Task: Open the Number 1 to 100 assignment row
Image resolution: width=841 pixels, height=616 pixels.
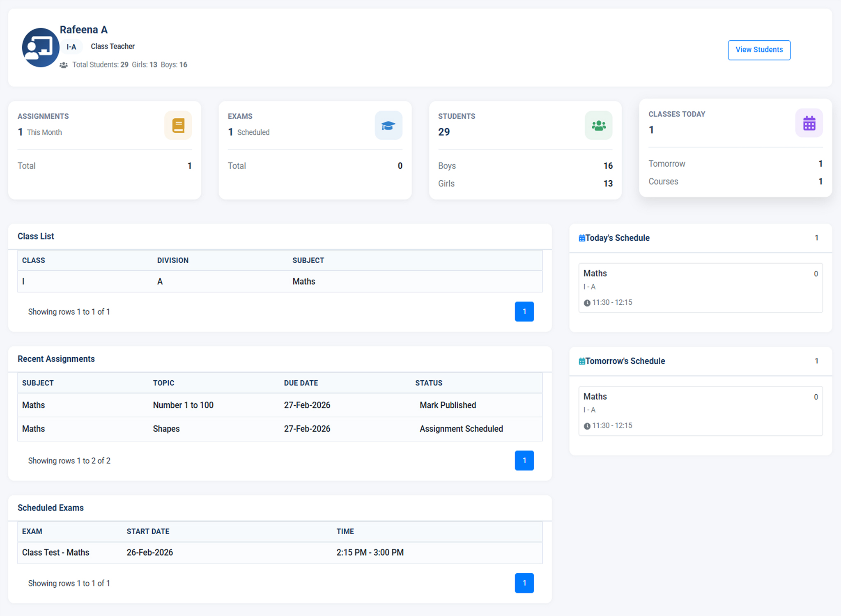Action: [x=183, y=405]
